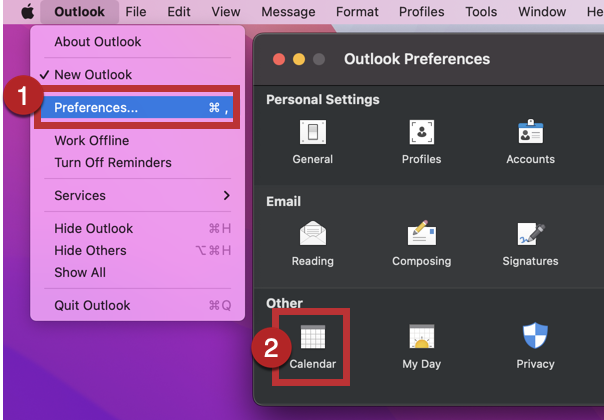The image size is (604, 420).
Task: Open the Signatures preferences icon
Action: 530,234
